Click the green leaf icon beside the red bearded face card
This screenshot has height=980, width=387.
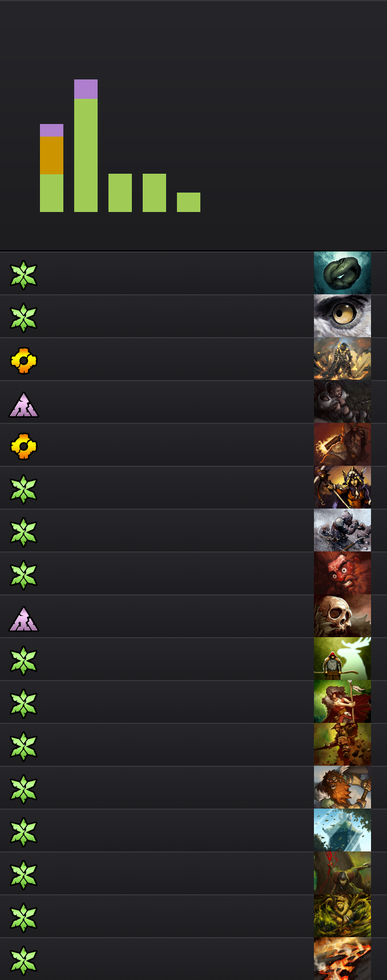(x=23, y=575)
